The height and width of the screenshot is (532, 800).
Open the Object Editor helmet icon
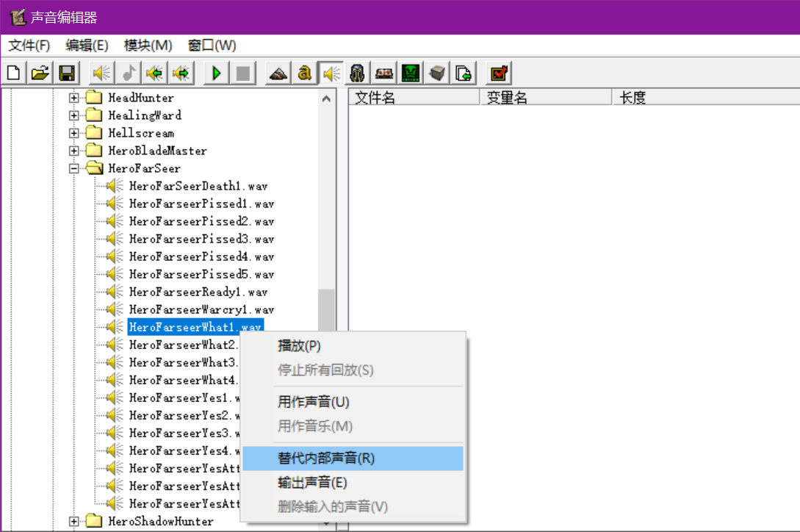[x=357, y=73]
